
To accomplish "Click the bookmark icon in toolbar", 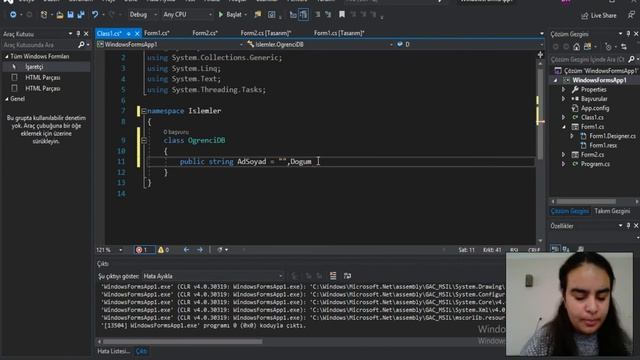I will point(342,15).
